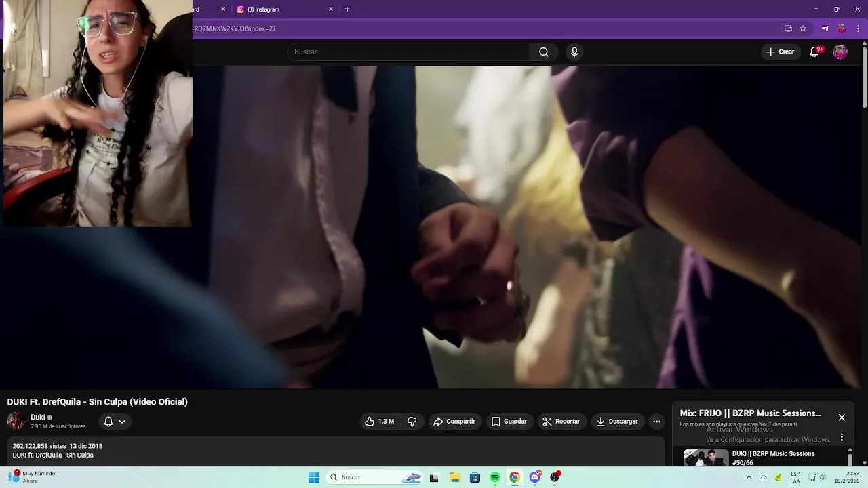
Task: Click the YouTube search magnifier button
Action: point(543,52)
